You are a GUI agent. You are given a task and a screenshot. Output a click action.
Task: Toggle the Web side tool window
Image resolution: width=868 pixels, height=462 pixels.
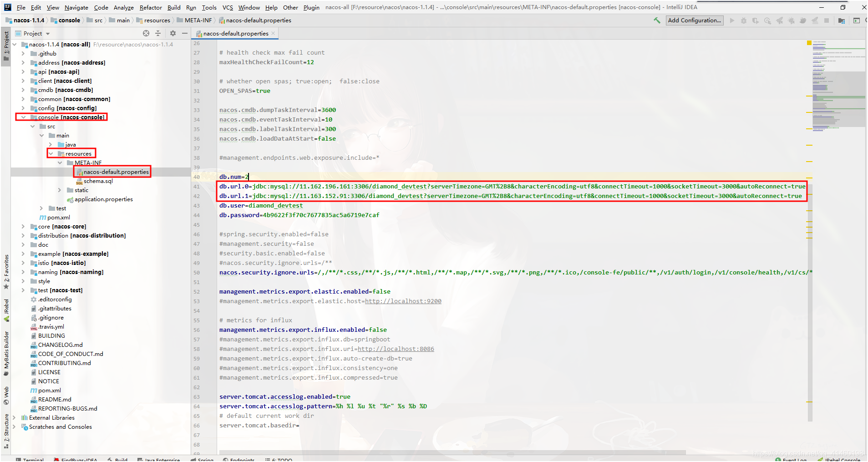(x=6, y=395)
